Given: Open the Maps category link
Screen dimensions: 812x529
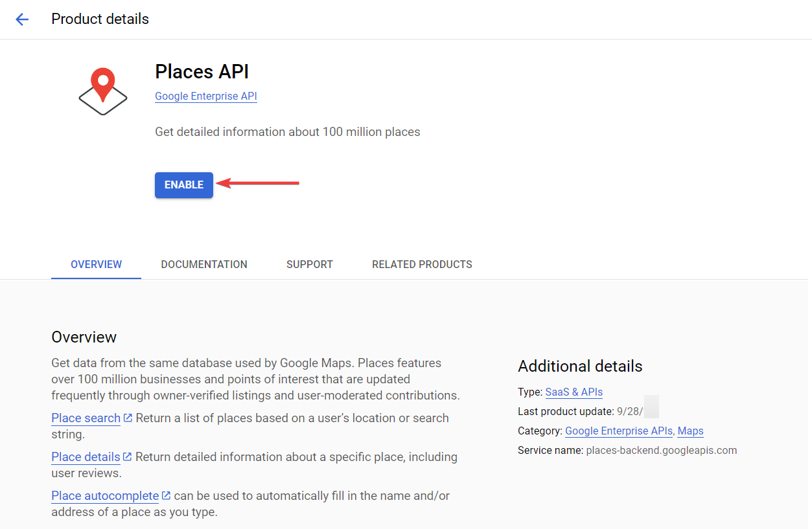Looking at the screenshot, I should 691,431.
